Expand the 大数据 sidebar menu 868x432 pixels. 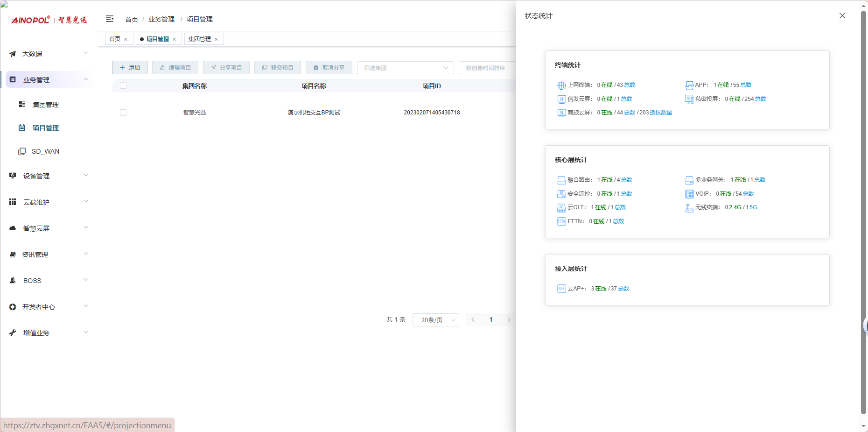click(x=49, y=54)
